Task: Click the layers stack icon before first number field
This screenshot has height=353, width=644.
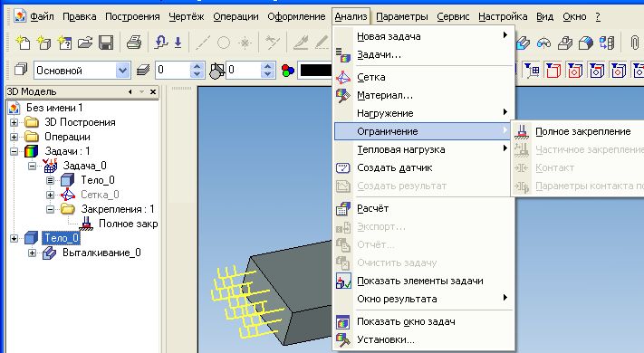Action: point(143,71)
